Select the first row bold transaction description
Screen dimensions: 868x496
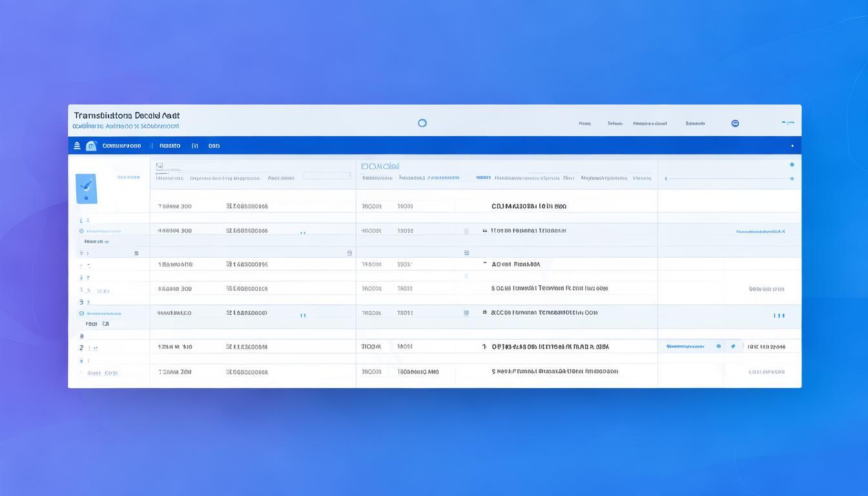529,207
